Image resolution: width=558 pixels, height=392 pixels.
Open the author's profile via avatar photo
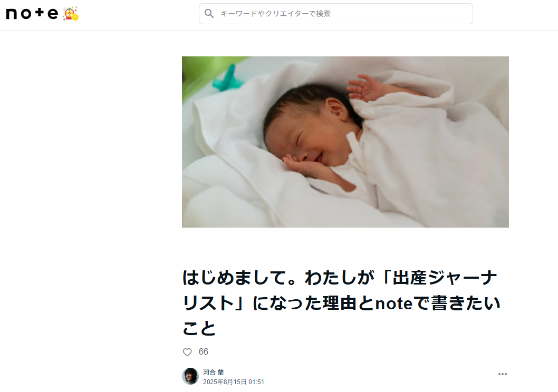(190, 376)
